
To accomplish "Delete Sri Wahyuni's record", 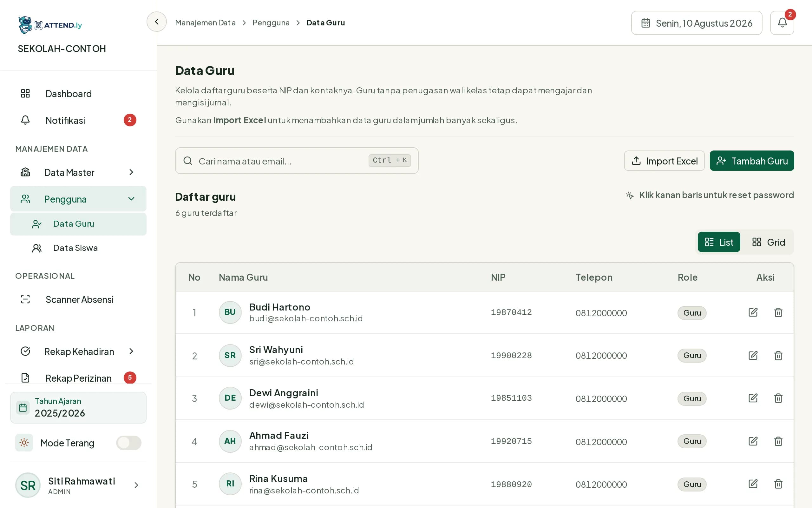I will 778,356.
